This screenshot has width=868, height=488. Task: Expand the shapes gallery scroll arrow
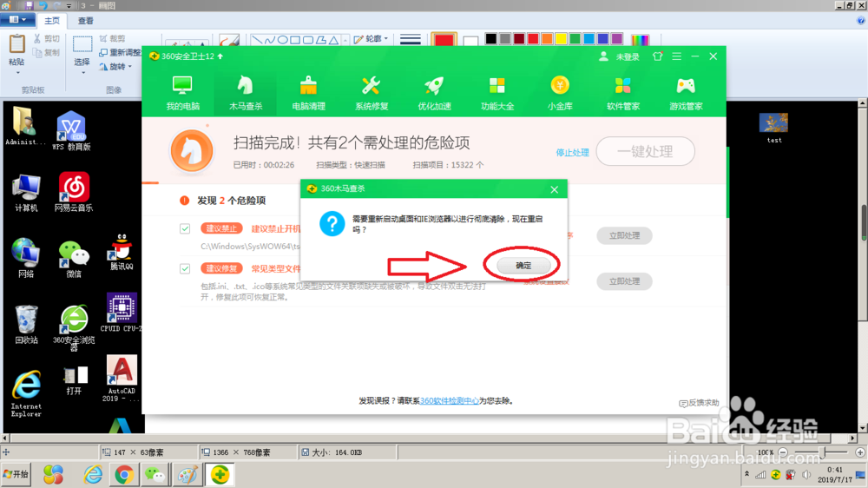click(x=345, y=40)
